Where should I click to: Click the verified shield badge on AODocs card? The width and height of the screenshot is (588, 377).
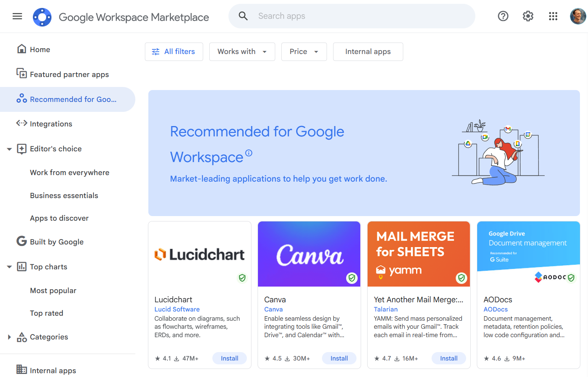[571, 278]
